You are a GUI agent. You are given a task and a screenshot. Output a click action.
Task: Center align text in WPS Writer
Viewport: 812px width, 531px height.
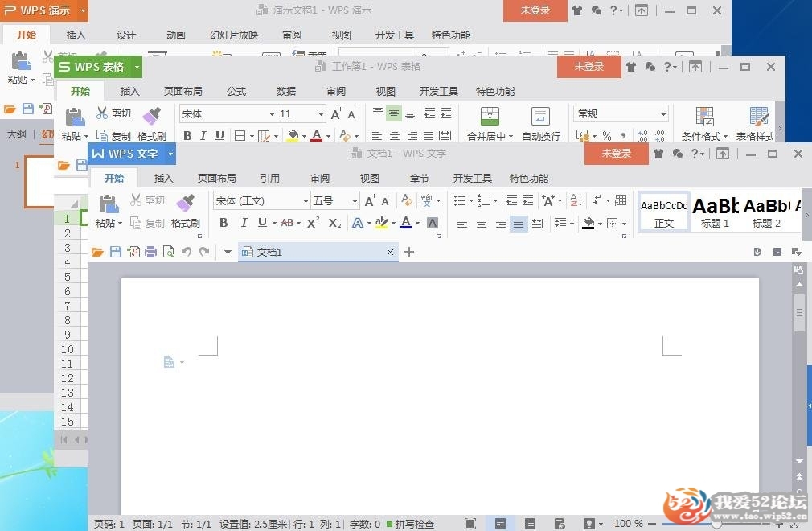tap(481, 224)
